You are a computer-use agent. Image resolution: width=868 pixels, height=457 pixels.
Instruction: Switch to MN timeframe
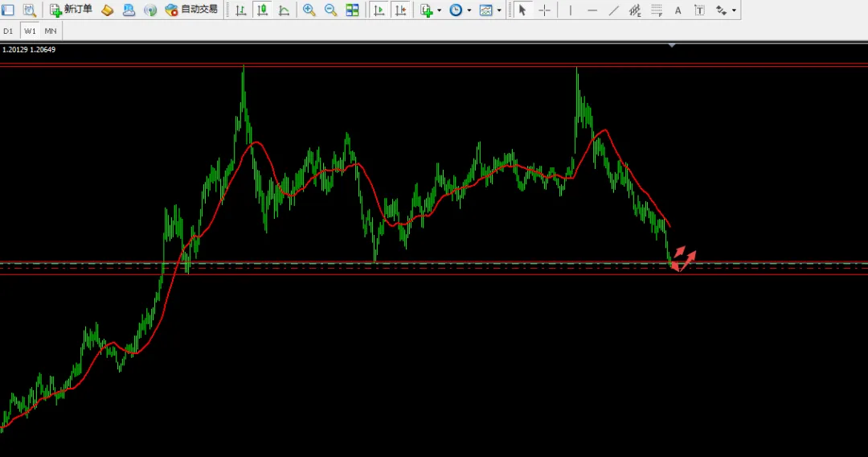tap(51, 31)
